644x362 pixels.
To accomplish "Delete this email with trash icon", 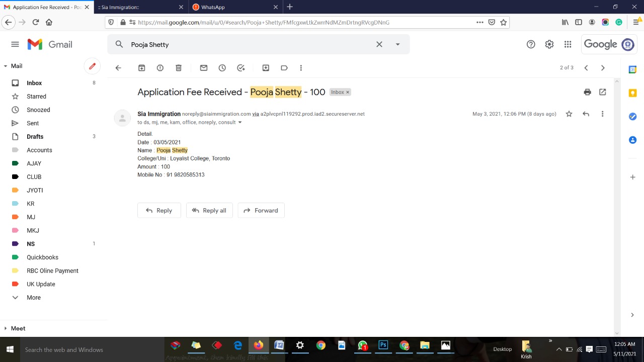I will point(179,68).
